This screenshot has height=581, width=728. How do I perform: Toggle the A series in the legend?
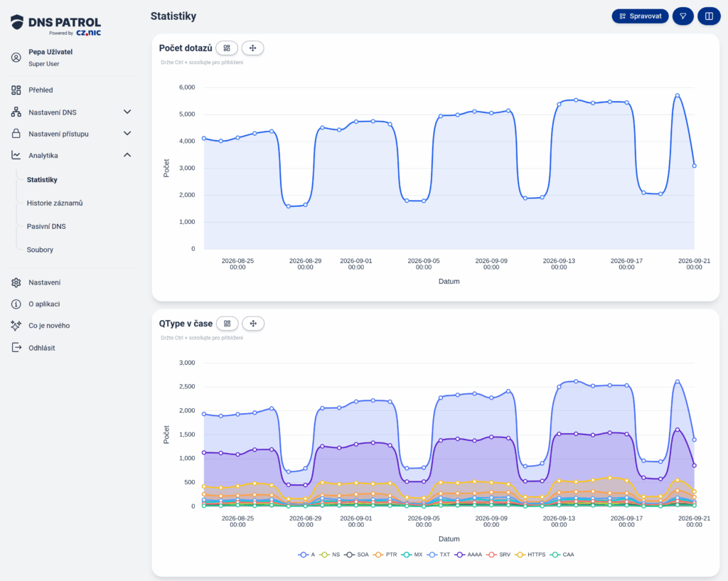pos(306,555)
